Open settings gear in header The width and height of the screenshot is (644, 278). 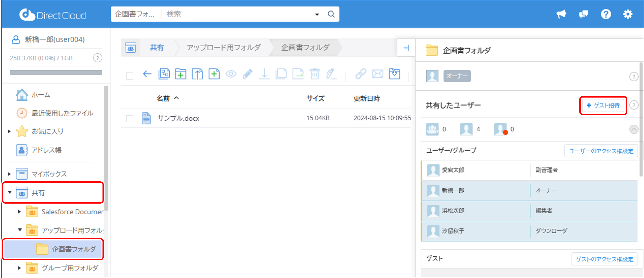click(628, 14)
